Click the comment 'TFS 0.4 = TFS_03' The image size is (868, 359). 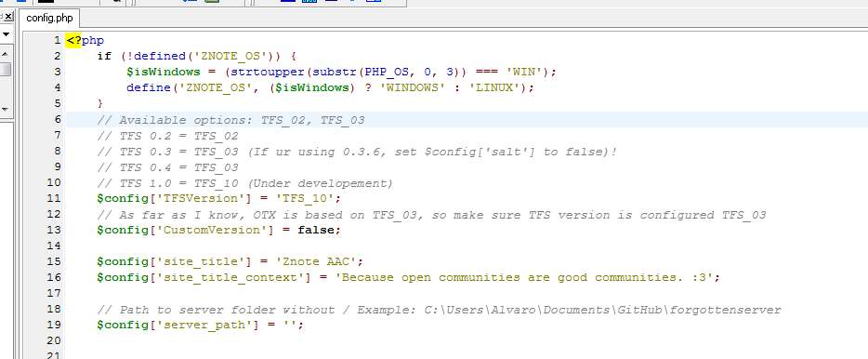[x=167, y=167]
